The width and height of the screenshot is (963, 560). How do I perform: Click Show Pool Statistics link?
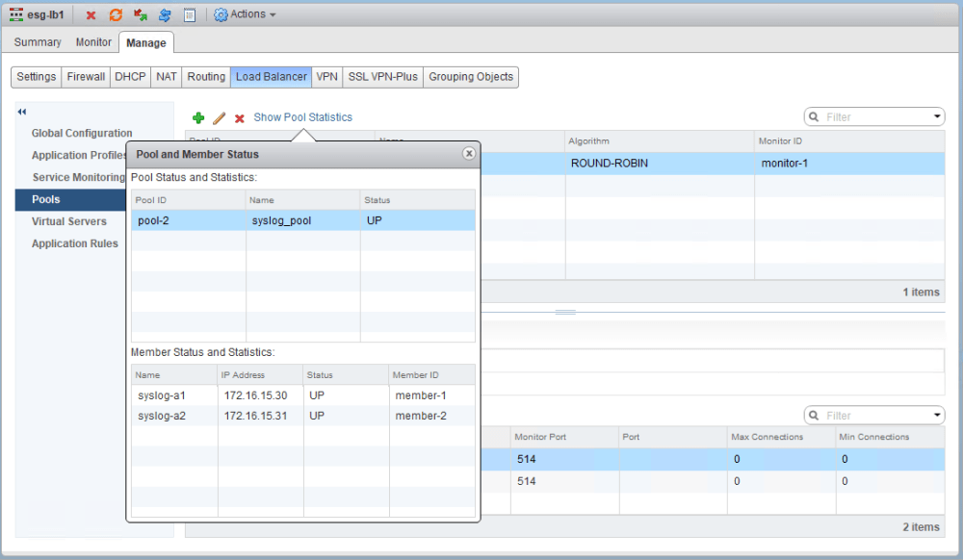302,117
